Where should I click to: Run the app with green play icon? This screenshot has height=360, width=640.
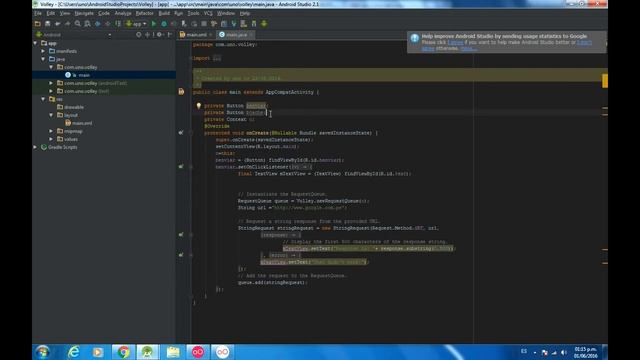click(x=154, y=24)
